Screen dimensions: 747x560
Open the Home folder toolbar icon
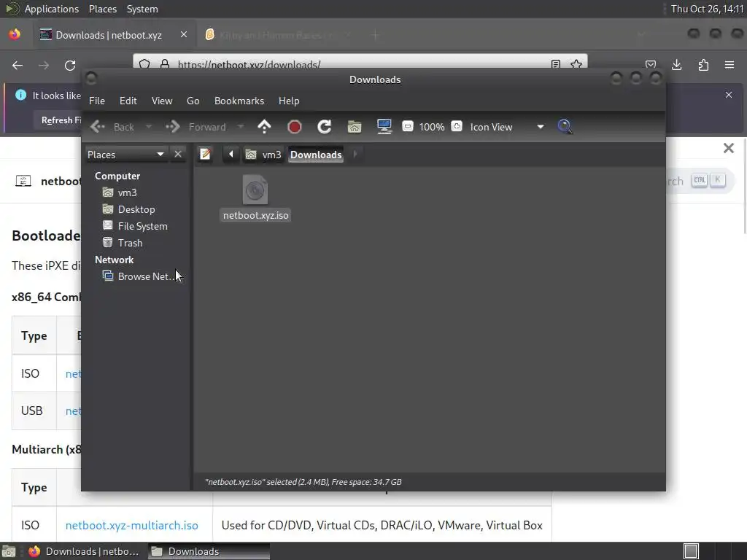click(355, 127)
